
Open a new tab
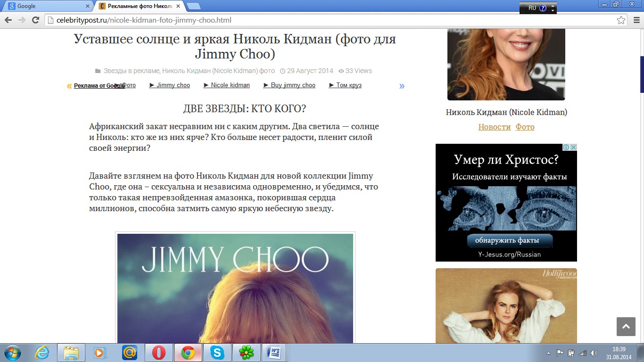coord(194,6)
